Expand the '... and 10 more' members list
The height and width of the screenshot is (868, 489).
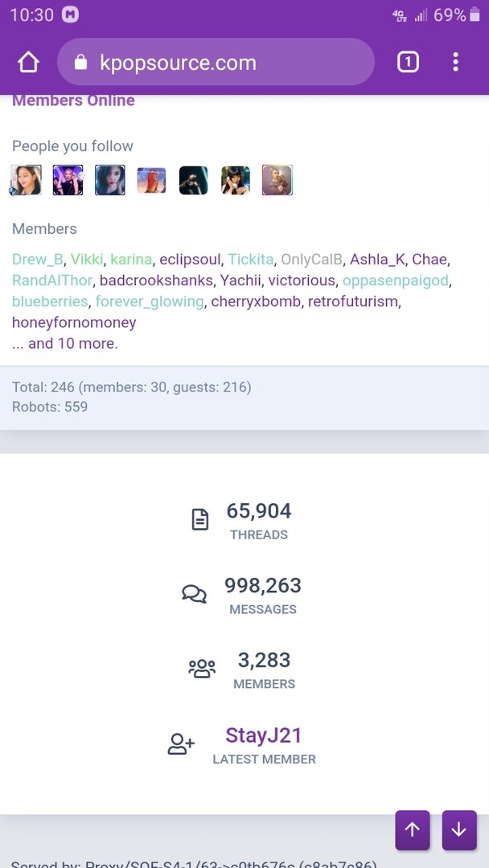point(65,344)
